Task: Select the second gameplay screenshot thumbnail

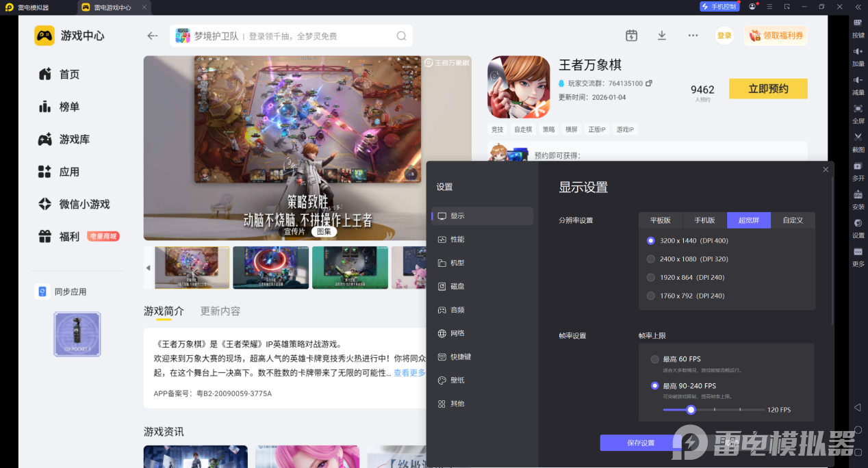Action: tap(271, 268)
